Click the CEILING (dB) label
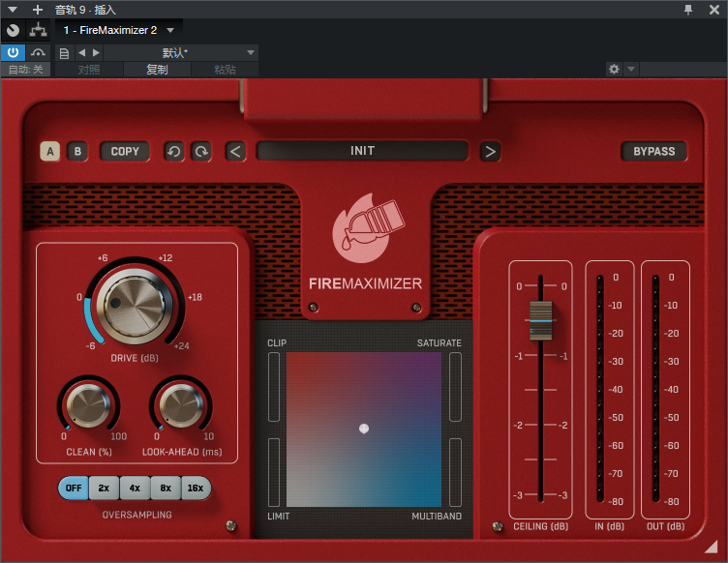The image size is (728, 563). 541,526
